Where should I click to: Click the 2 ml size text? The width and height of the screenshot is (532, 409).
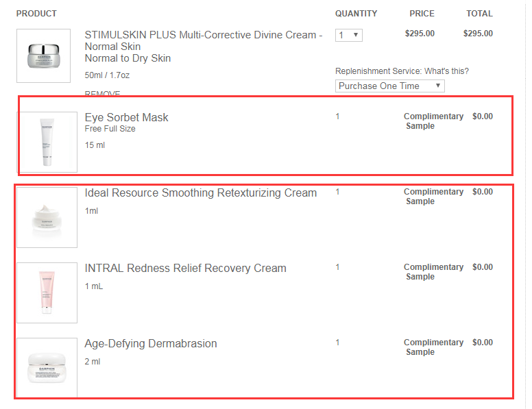pyautogui.click(x=93, y=362)
